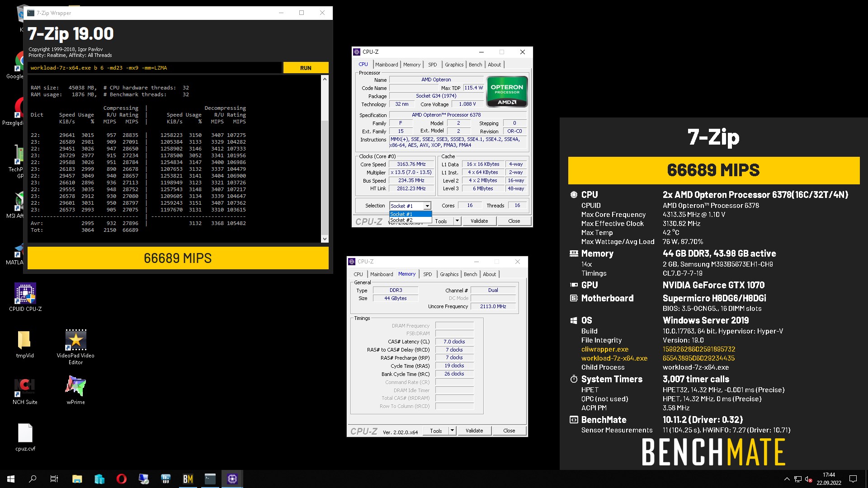Viewport: 868px width, 488px height.
Task: Open network status tray icon
Action: pos(798,479)
